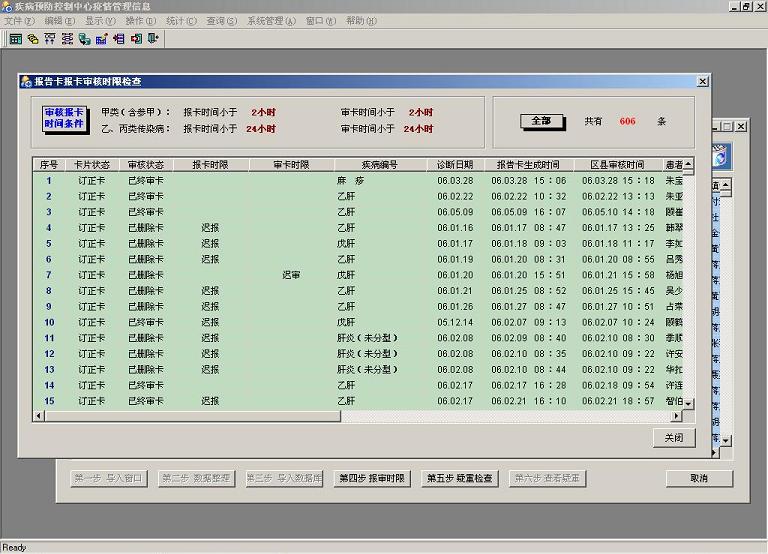The width and height of the screenshot is (768, 554).
Task: Open the 查询 menu
Action: [x=222, y=20]
